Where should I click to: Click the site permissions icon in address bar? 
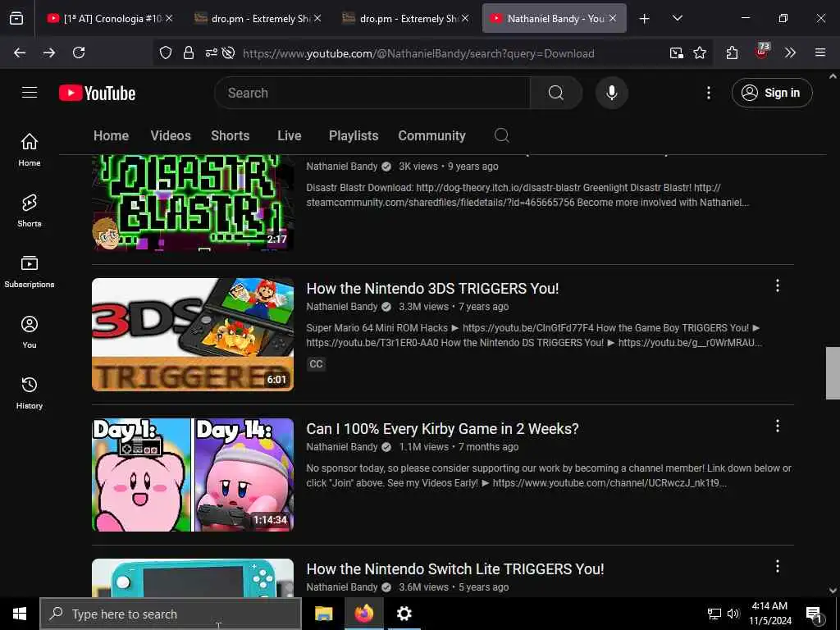point(211,52)
